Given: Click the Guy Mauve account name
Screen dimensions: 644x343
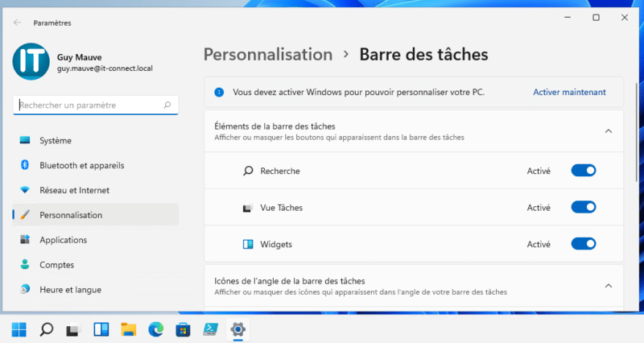Looking at the screenshot, I should click(x=79, y=57).
